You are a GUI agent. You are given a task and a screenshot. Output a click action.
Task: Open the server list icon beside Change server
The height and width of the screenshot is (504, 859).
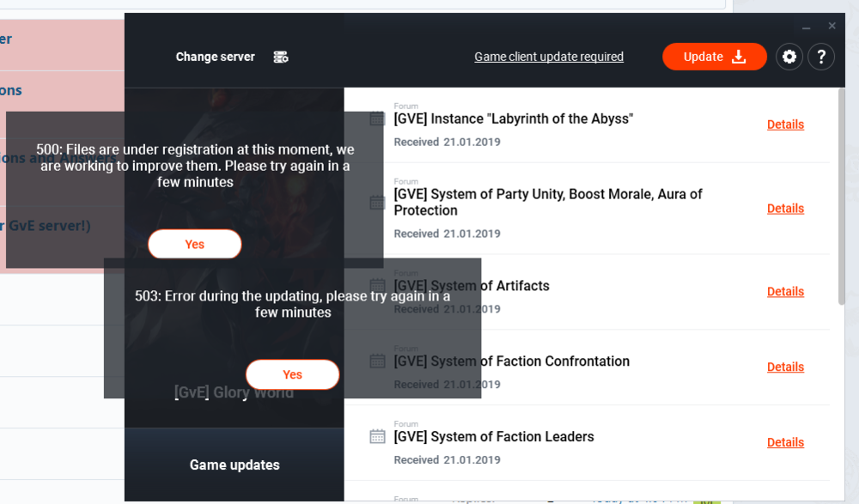(281, 57)
